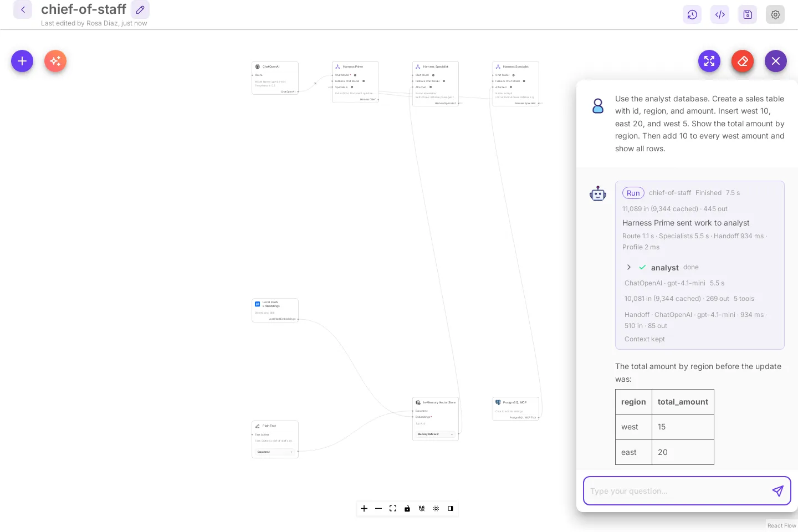Open flow settings gear icon
Viewport: 798px width, 532px height.
coord(775,14)
